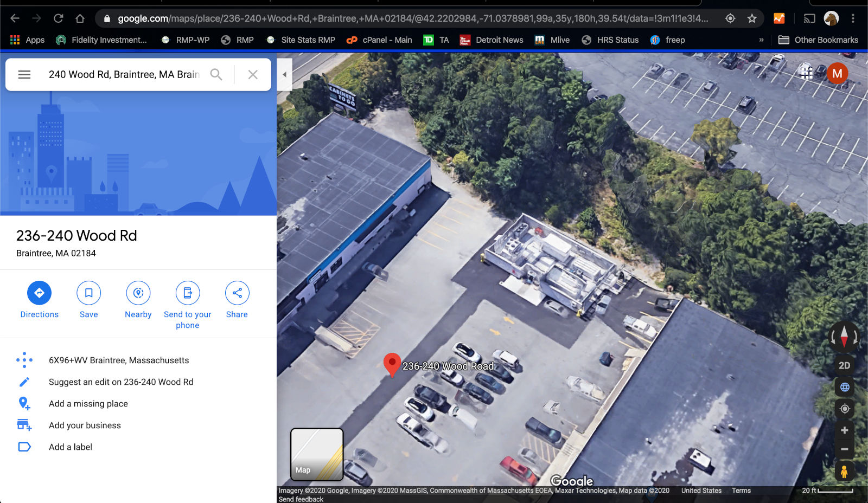Click Send to your phone icon

188,293
